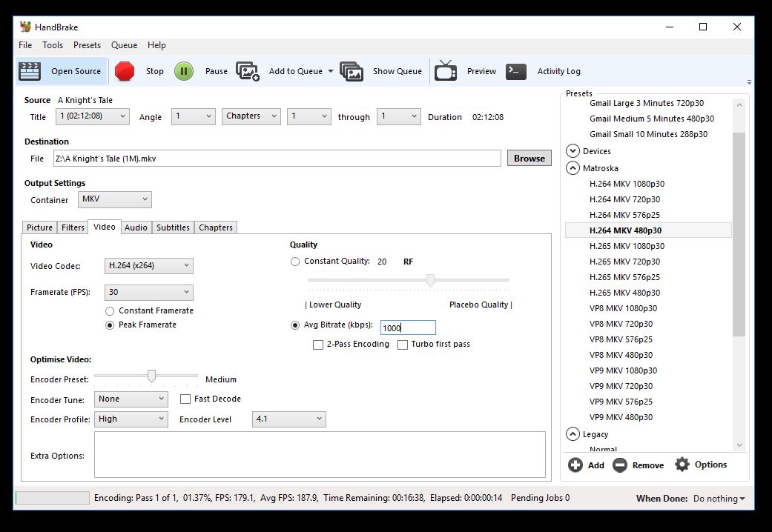Click the Add to Queue icon
This screenshot has height=532, width=772.
[248, 71]
